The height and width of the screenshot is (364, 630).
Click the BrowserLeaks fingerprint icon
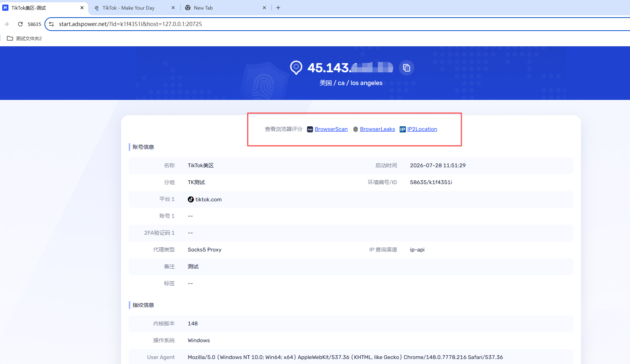coord(356,129)
